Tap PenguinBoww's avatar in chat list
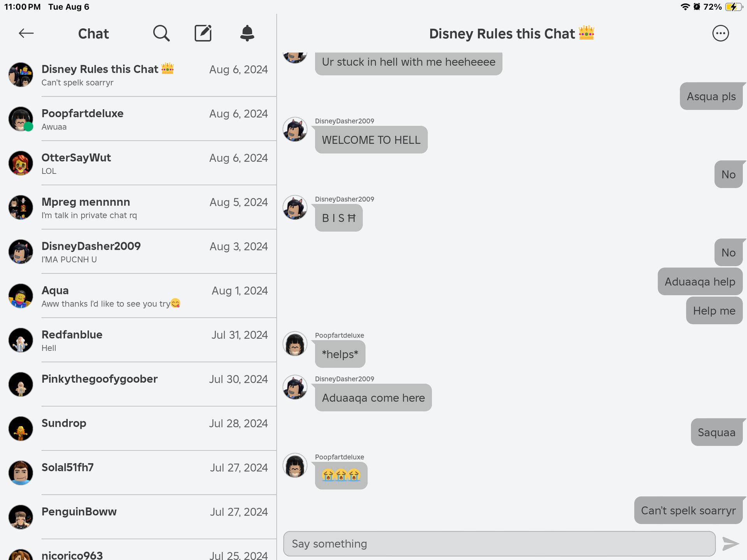The height and width of the screenshot is (560, 747). [21, 517]
